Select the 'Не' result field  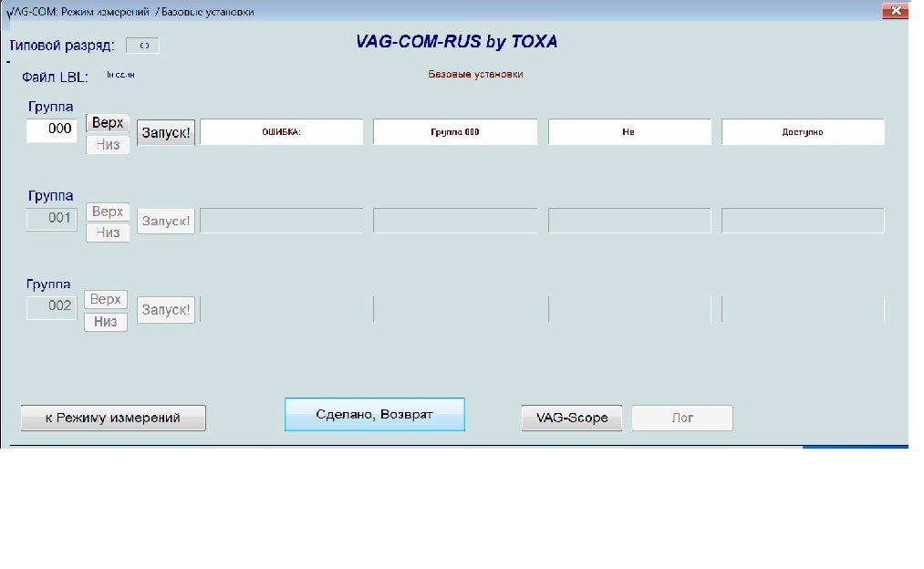[x=629, y=132]
